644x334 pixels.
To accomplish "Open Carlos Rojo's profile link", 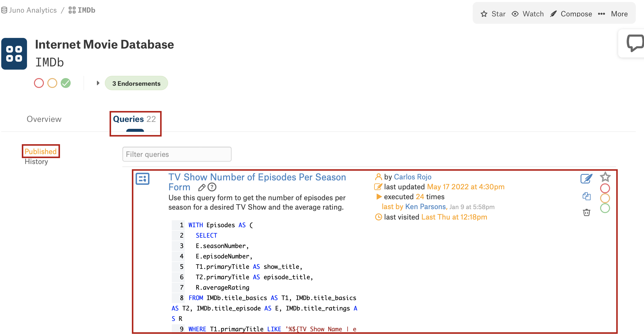I will tap(413, 177).
